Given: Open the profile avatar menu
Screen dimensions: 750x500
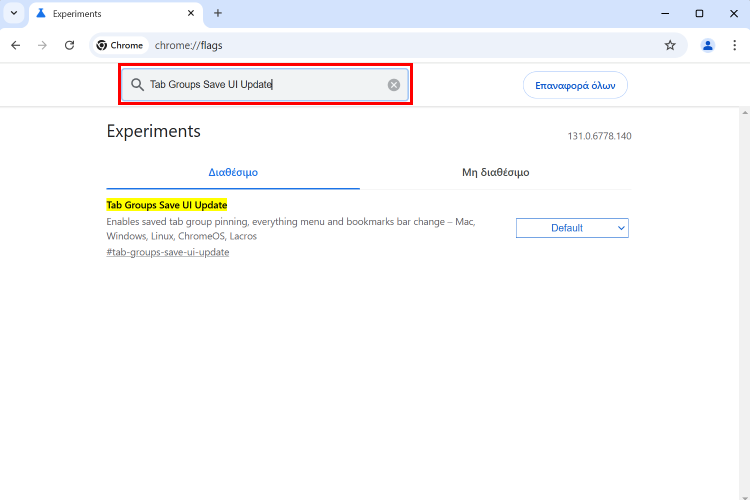Looking at the screenshot, I should pyautogui.click(x=707, y=45).
